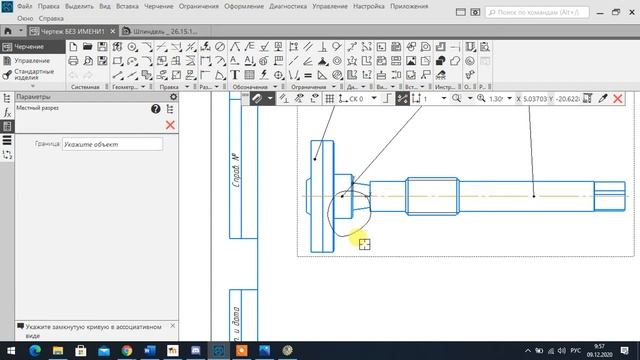This screenshot has height=360, width=640.
Task: Open the print preview magnifier icon
Action: 88,61
